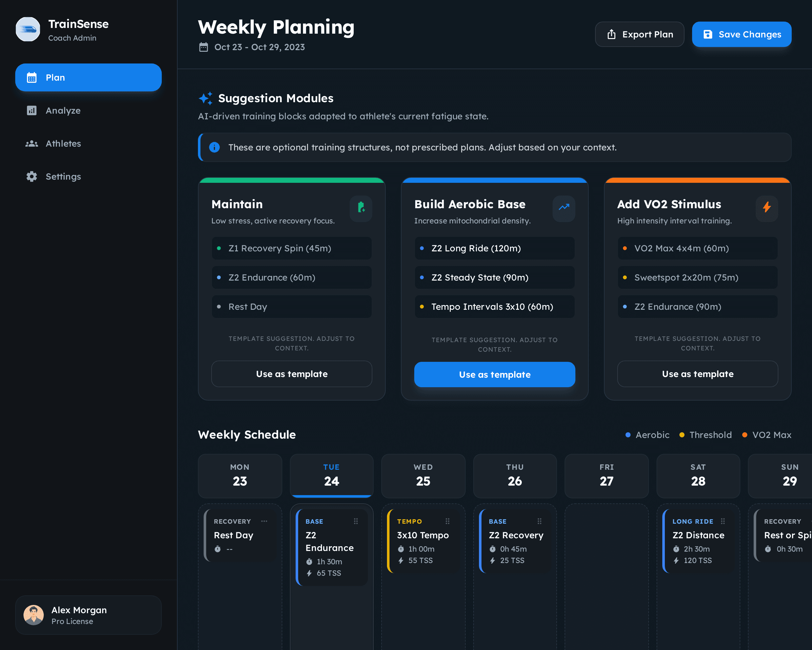Click the TrainSense logo icon
The height and width of the screenshot is (650, 812).
28,29
